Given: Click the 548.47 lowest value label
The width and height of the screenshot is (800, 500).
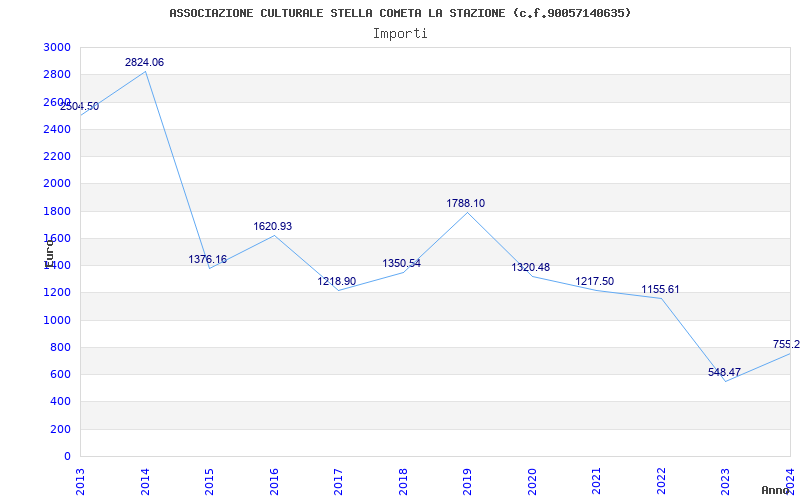Looking at the screenshot, I should pos(724,372).
